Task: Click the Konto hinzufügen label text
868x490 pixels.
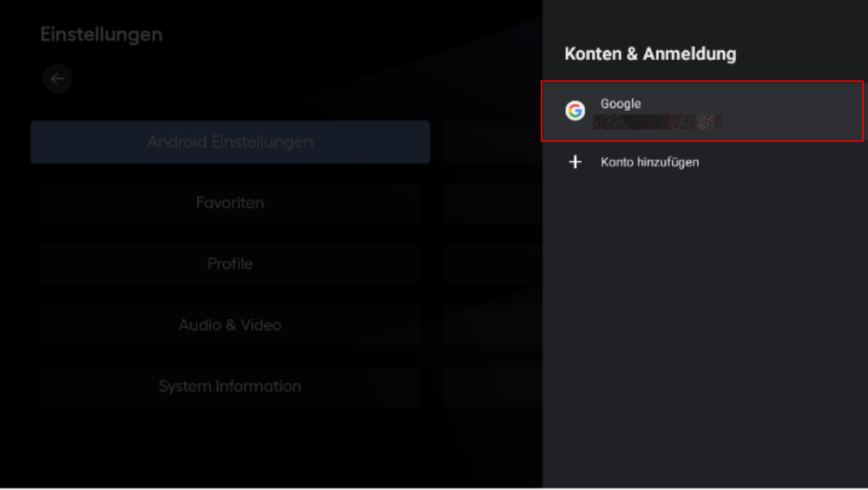Action: 649,162
